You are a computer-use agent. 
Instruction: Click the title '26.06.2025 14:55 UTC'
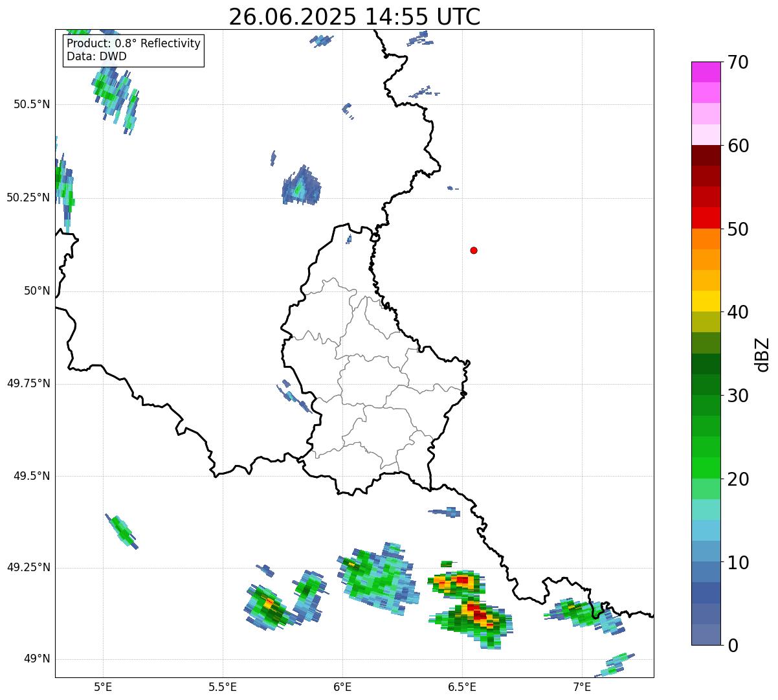(x=355, y=17)
